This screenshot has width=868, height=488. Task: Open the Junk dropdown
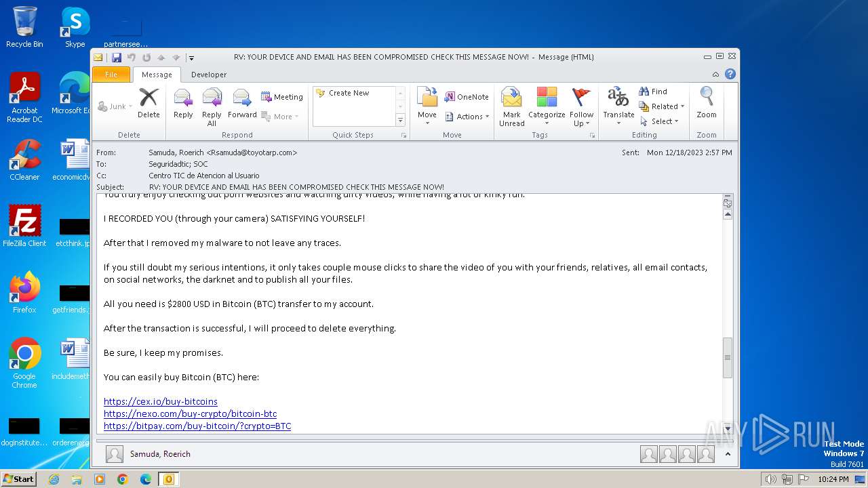(x=115, y=106)
